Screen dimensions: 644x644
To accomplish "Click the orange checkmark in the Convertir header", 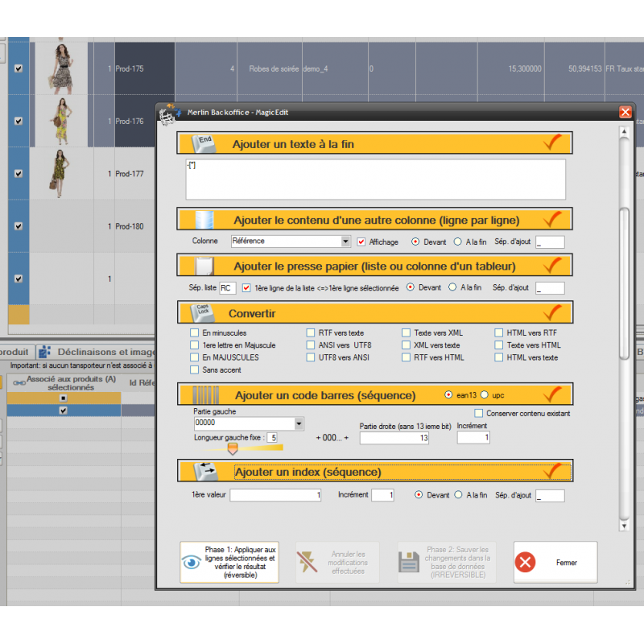I will [x=552, y=312].
